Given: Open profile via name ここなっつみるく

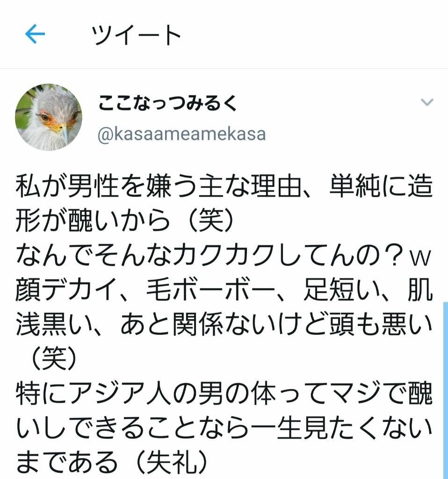Looking at the screenshot, I should 168,102.
